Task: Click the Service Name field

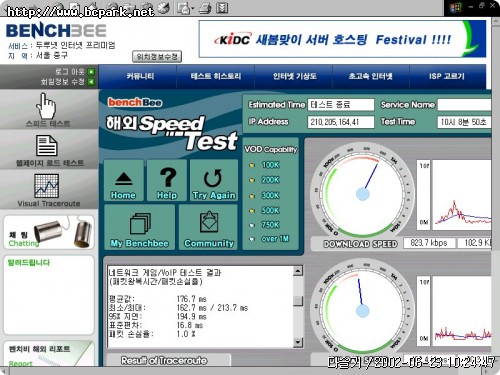Action: pos(464,105)
